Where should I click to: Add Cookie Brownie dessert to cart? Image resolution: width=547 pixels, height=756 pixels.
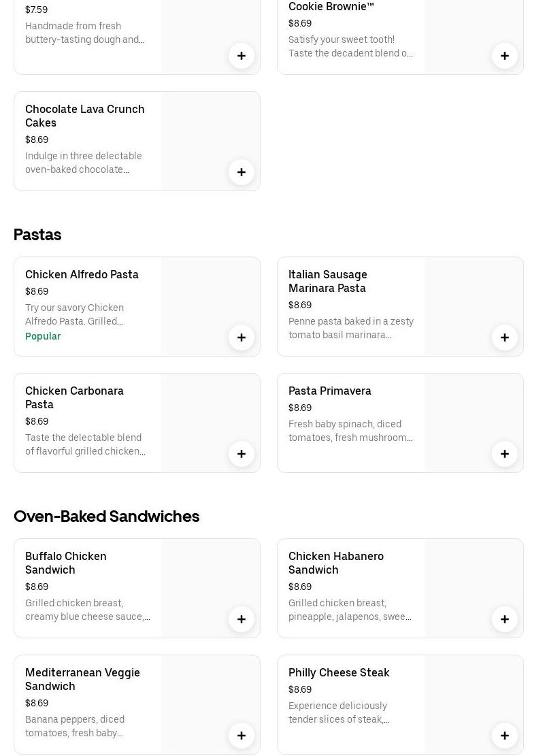(x=505, y=56)
